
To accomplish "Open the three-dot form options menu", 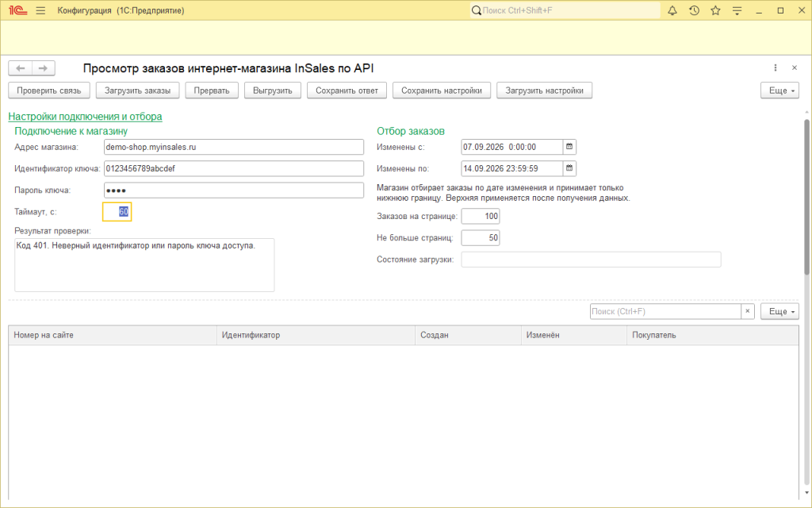I will point(776,68).
